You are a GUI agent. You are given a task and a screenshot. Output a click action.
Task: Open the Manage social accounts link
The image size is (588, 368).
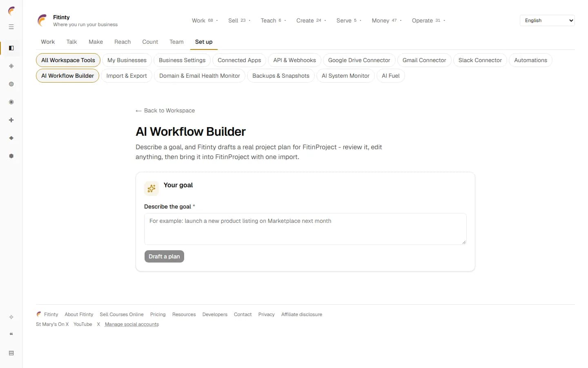132,324
